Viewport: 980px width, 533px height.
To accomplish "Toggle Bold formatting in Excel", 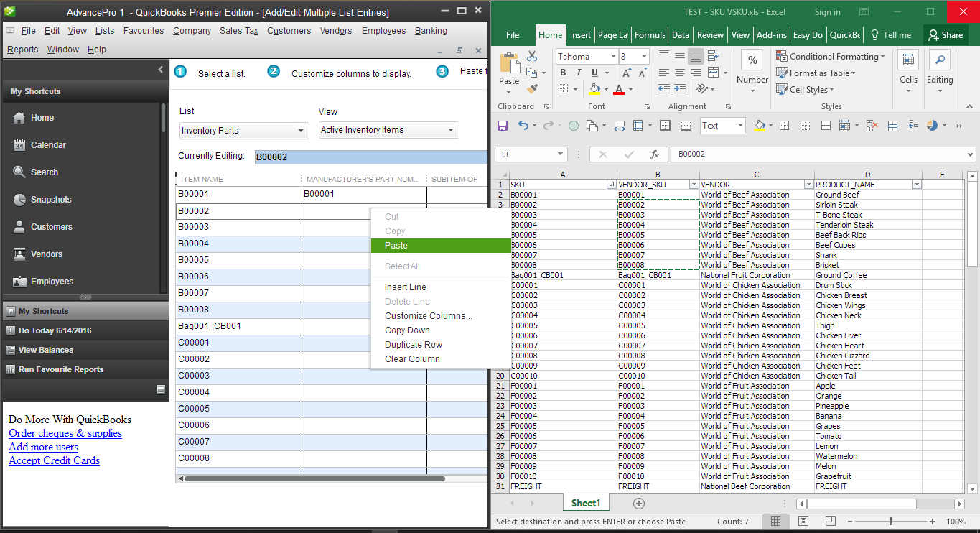I will [563, 73].
